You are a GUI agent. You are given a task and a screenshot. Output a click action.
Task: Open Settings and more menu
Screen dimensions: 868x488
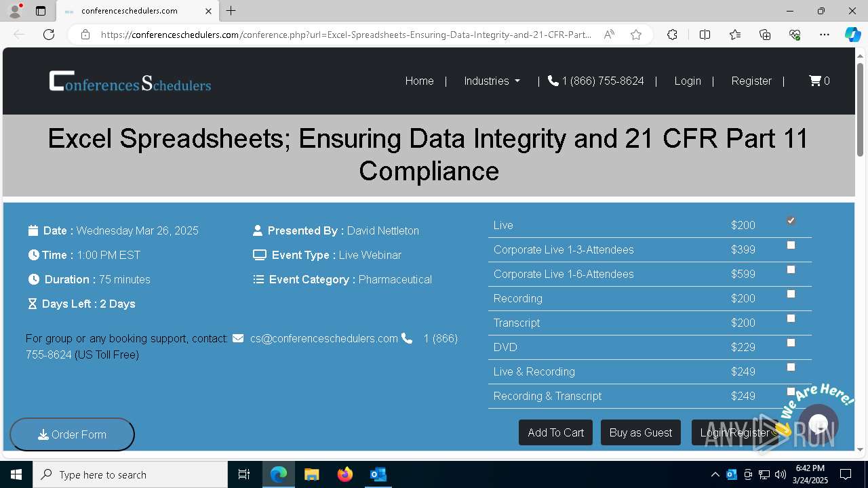click(x=825, y=35)
